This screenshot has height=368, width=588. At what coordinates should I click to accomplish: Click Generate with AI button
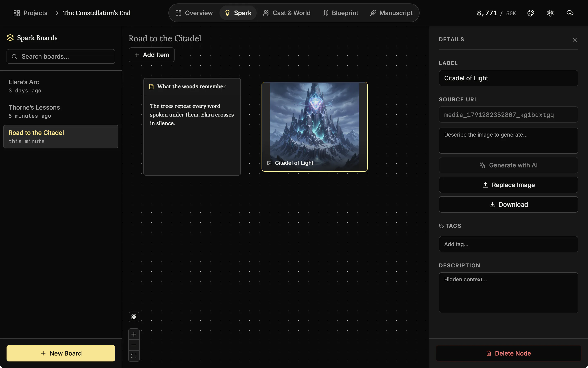coord(508,165)
